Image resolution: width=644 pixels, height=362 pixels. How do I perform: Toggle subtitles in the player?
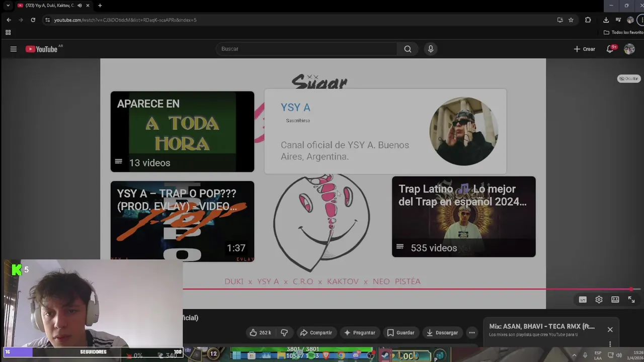coord(583,300)
